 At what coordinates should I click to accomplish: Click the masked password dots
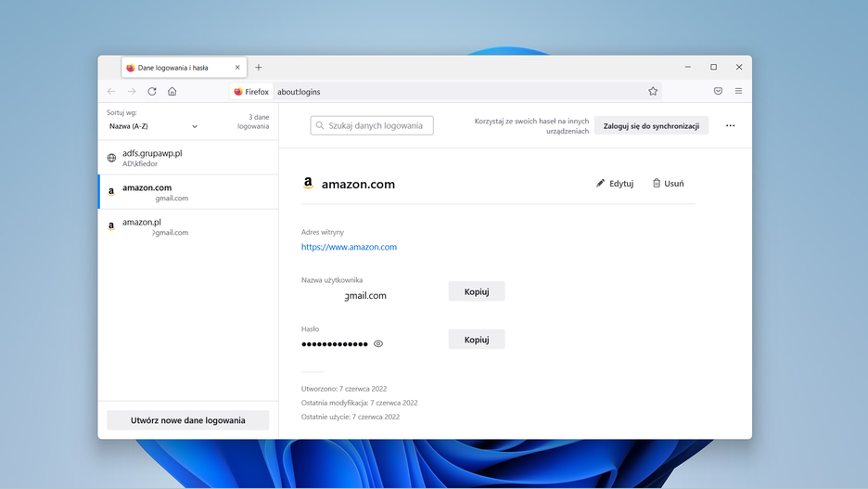click(335, 344)
